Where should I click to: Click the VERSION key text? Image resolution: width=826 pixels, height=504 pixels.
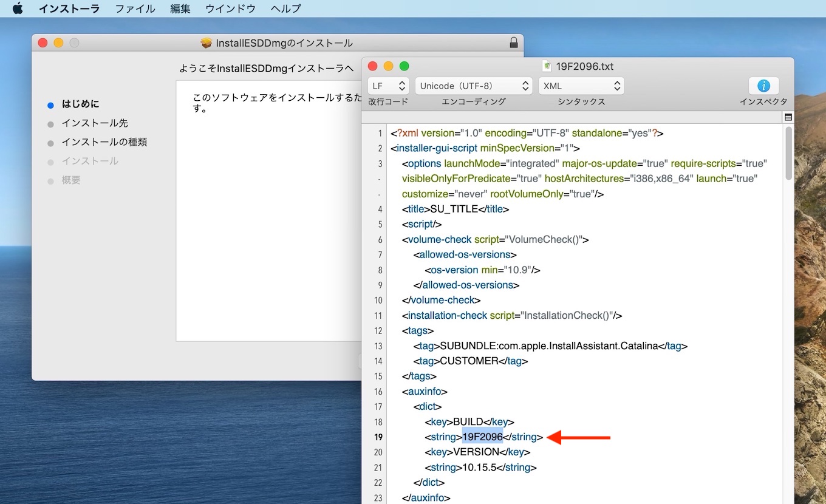coord(477,452)
